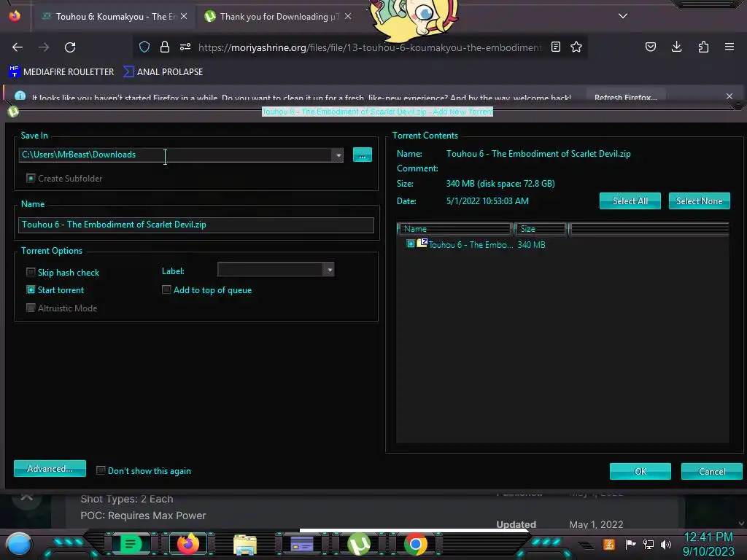Click taskbar clock 12:41 PM

[x=708, y=537]
